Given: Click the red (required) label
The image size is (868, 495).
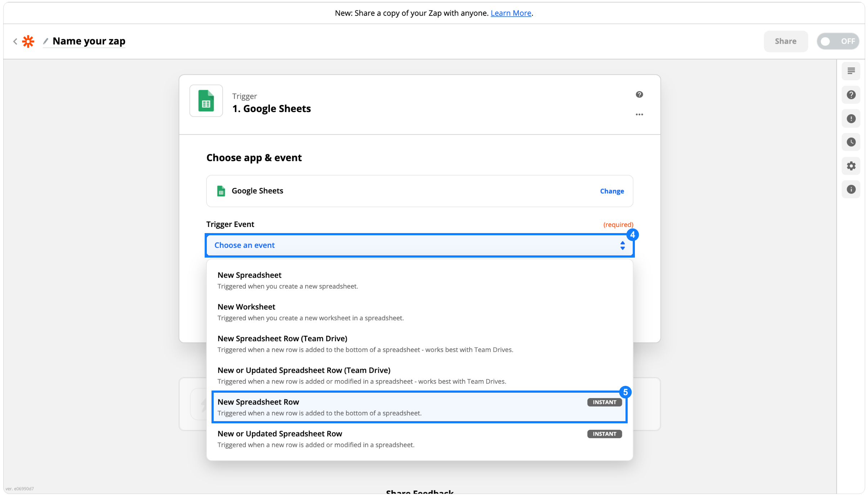Looking at the screenshot, I should tap(618, 224).
